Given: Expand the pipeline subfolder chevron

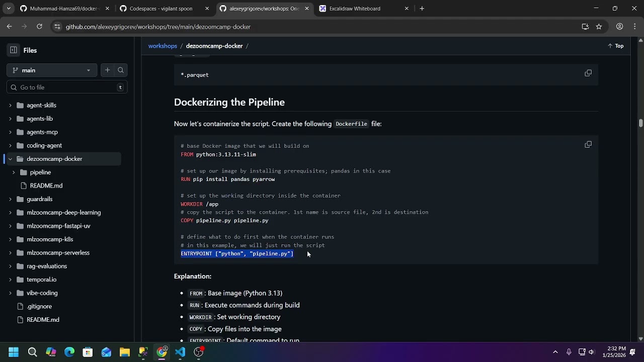Looking at the screenshot, I should (14, 172).
